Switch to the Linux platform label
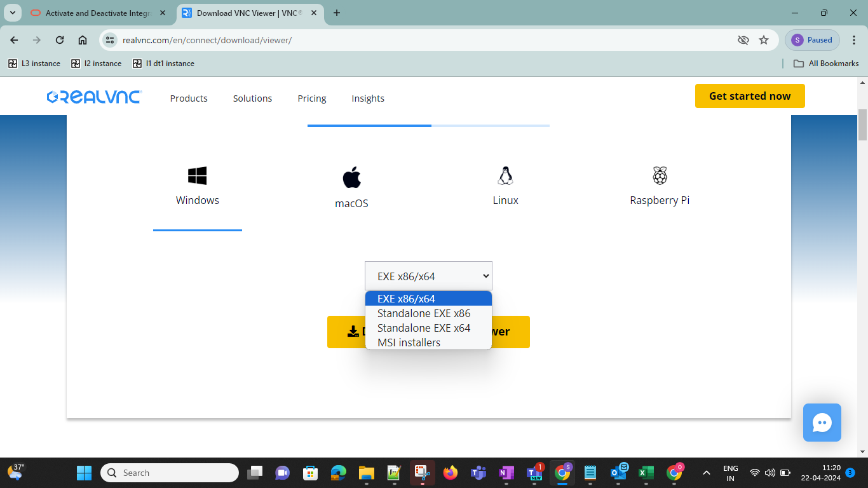This screenshot has width=868, height=488. pyautogui.click(x=505, y=200)
